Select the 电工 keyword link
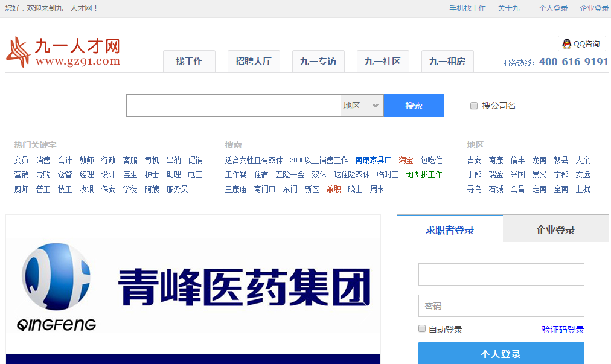611x364 pixels. [x=195, y=174]
